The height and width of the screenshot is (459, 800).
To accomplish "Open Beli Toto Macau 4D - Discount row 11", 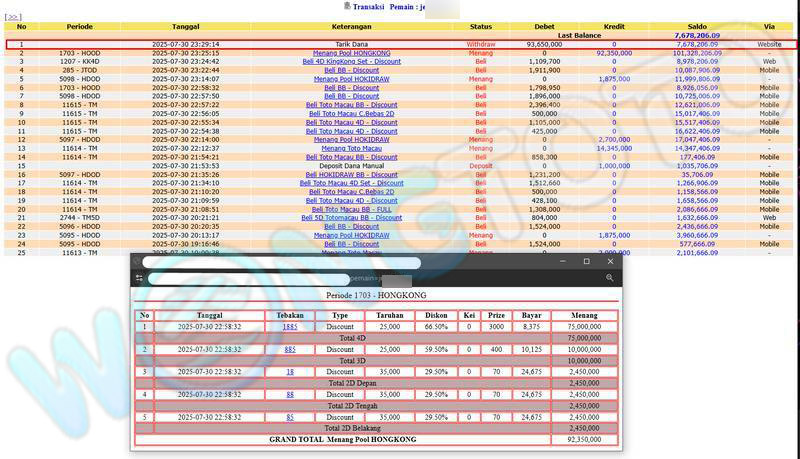I will (x=352, y=131).
